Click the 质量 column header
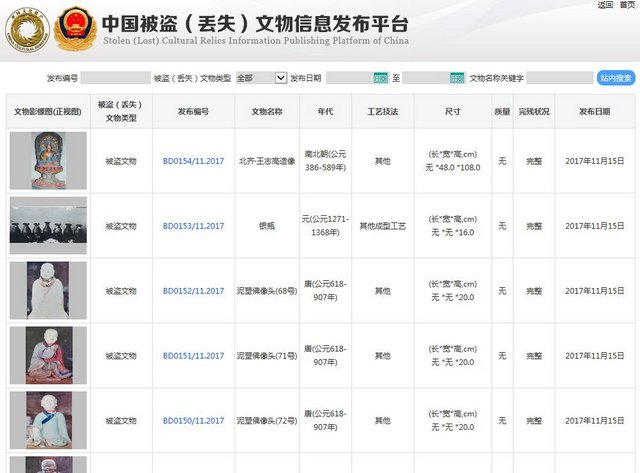The width and height of the screenshot is (640, 473). pyautogui.click(x=502, y=111)
